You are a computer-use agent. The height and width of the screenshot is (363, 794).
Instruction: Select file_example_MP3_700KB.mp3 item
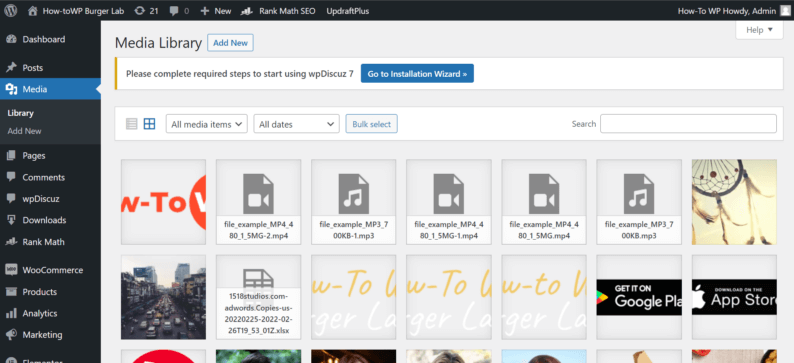[640, 202]
